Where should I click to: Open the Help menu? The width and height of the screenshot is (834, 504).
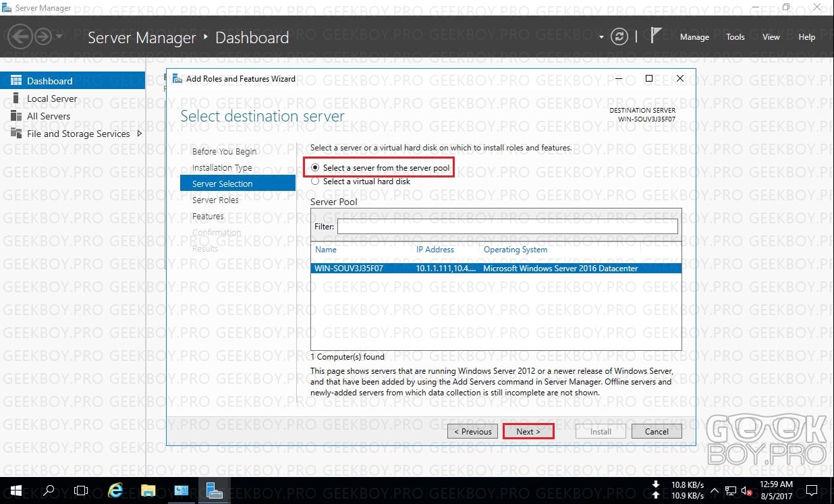[x=807, y=37]
